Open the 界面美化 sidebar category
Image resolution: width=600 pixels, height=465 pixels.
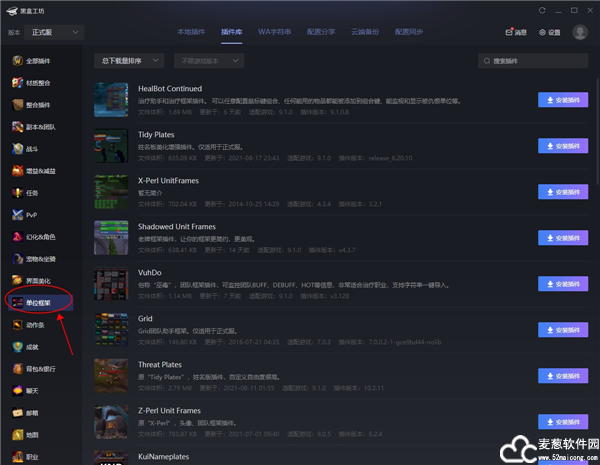point(31,281)
